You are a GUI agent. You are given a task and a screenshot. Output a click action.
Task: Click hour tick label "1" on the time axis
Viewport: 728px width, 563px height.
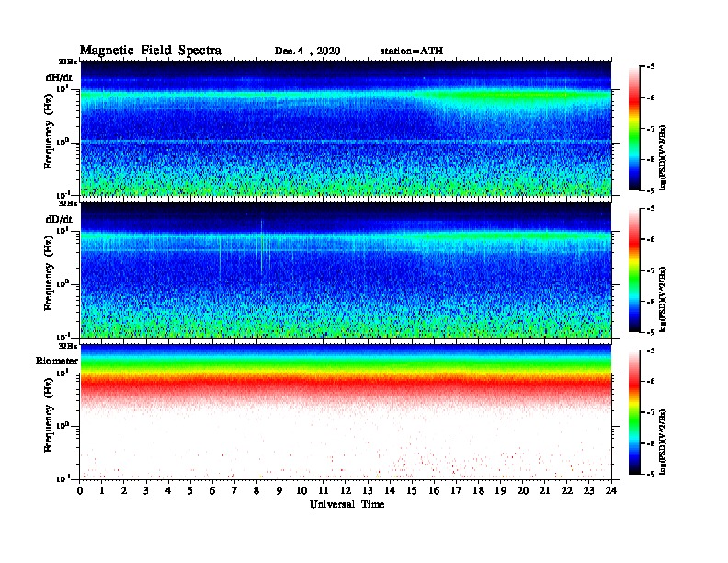point(102,490)
